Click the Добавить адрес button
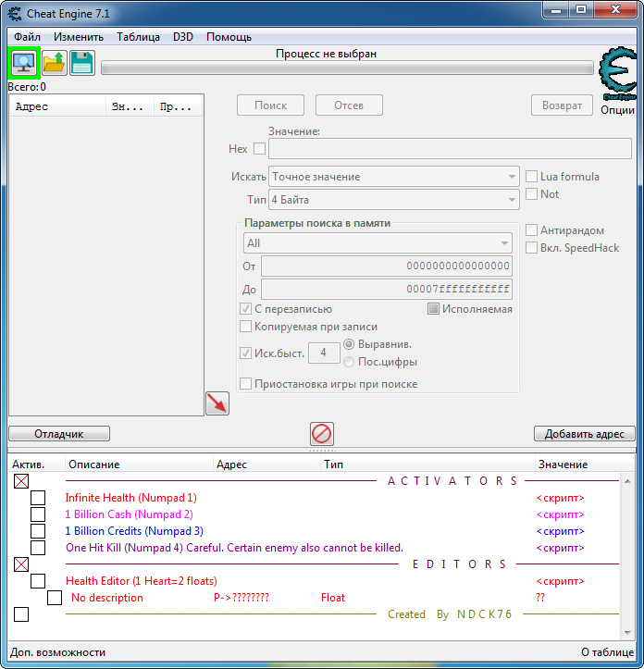644x669 pixels. pos(584,434)
